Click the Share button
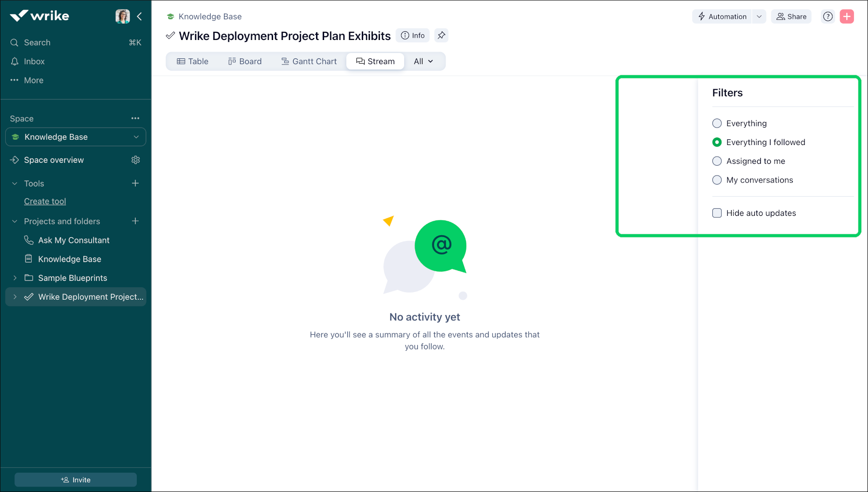Image resolution: width=868 pixels, height=492 pixels. [791, 16]
